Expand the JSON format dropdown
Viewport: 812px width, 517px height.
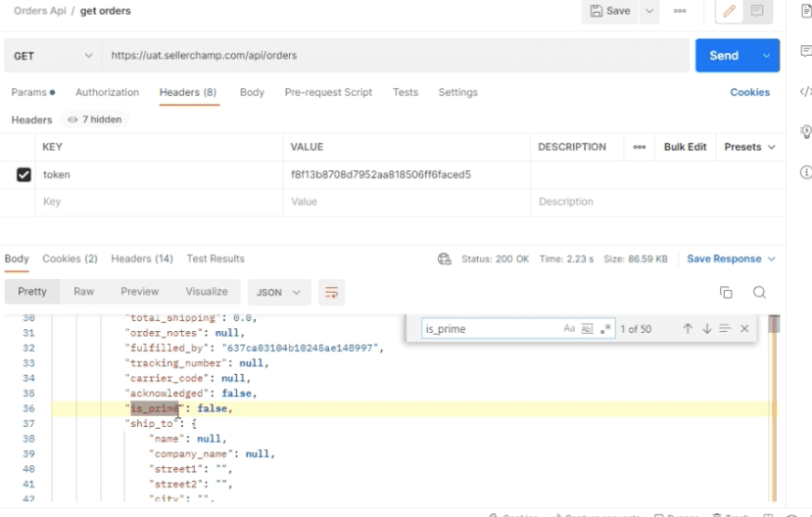(279, 293)
